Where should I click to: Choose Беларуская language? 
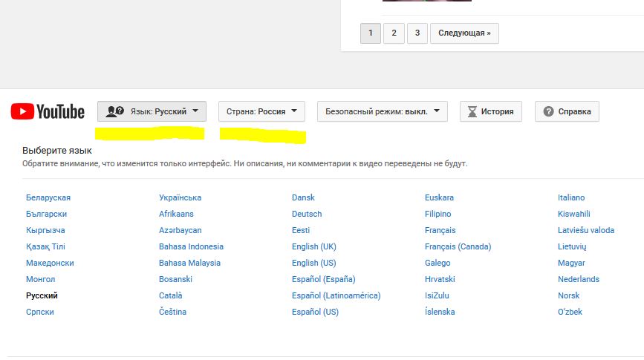click(48, 197)
